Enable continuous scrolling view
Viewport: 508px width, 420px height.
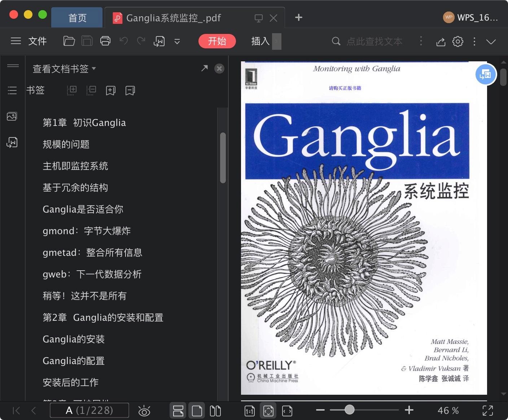(178, 411)
